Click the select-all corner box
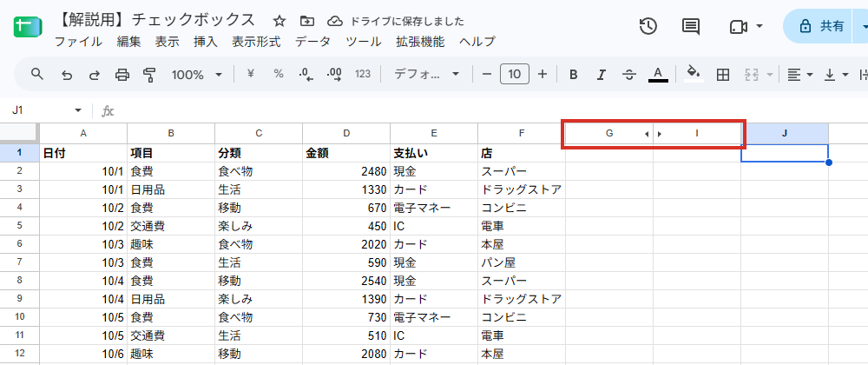Screen dimensions: 868x365 coord(19,134)
